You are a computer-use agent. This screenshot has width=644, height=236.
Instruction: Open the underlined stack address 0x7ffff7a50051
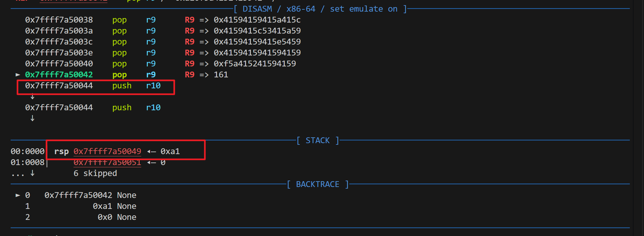(107, 162)
